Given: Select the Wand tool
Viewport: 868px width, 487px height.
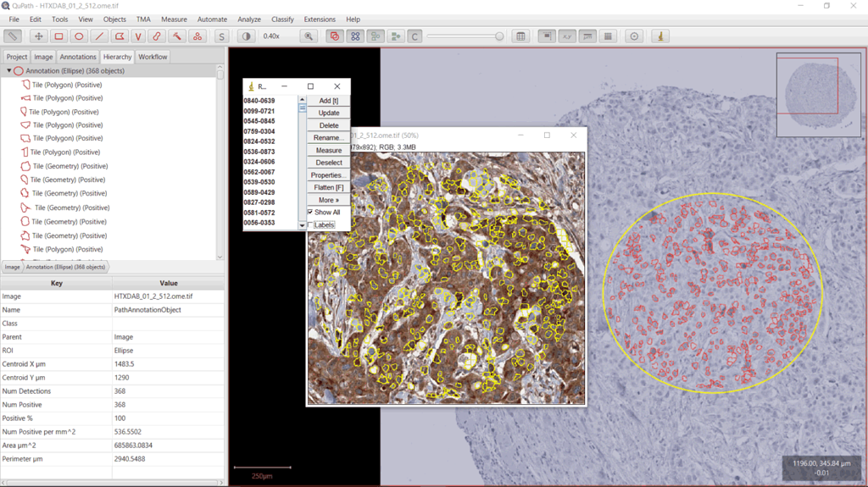Looking at the screenshot, I should 176,36.
